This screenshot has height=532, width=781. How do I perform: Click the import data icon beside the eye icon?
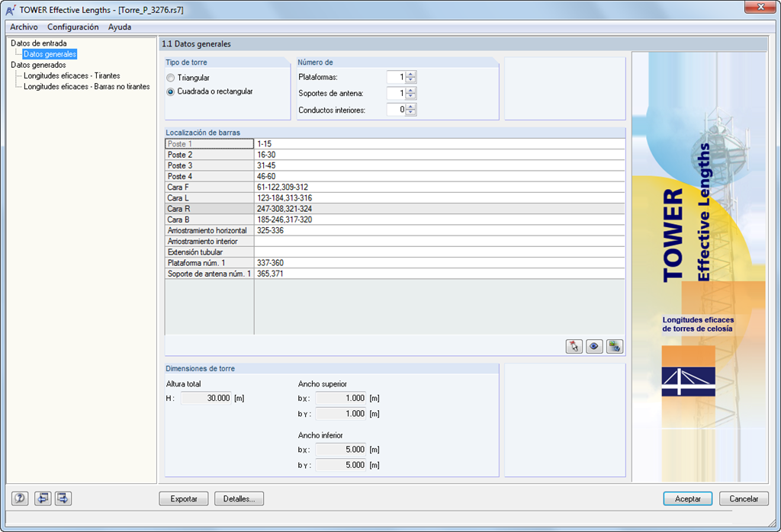point(614,346)
